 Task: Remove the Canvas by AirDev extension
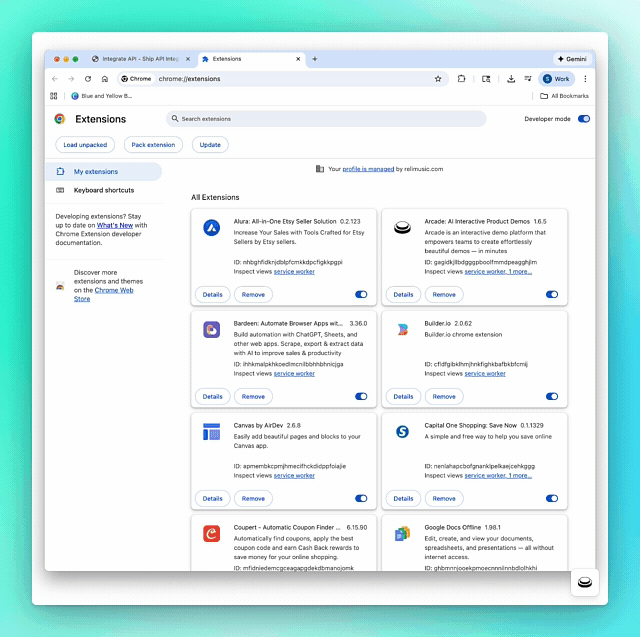tap(253, 498)
